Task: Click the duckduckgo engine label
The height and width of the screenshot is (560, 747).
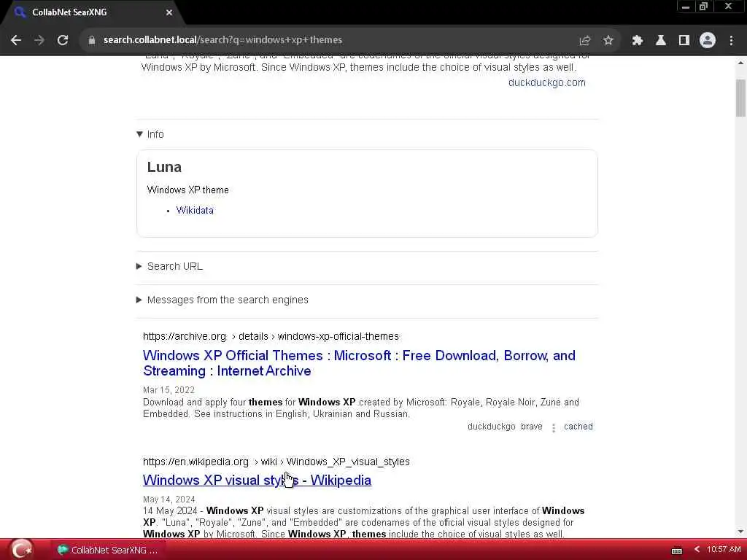Action: pos(491,427)
